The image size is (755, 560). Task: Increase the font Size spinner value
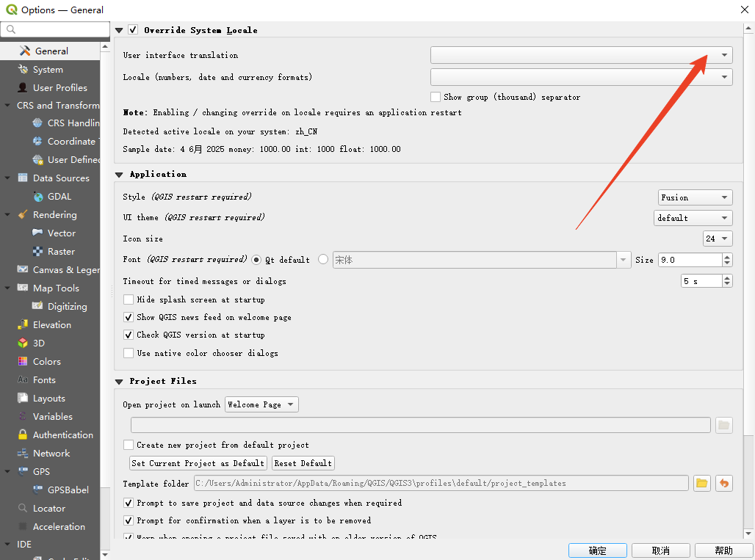pyautogui.click(x=727, y=257)
